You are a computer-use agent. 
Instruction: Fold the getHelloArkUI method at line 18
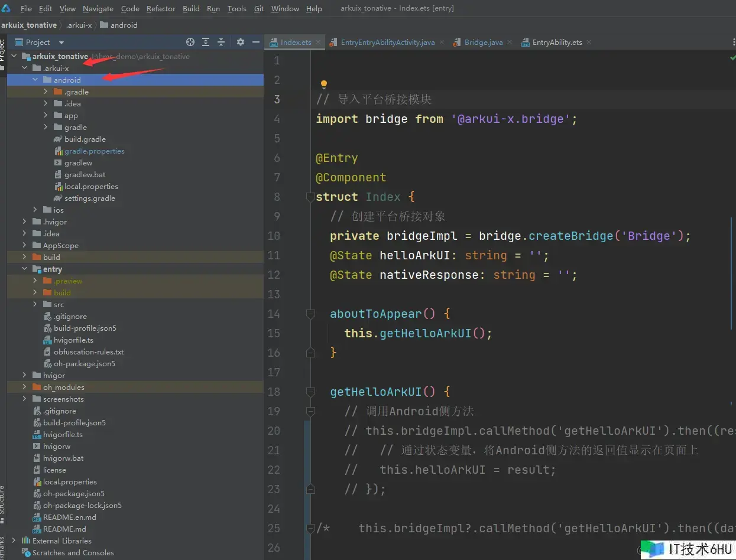[310, 392]
